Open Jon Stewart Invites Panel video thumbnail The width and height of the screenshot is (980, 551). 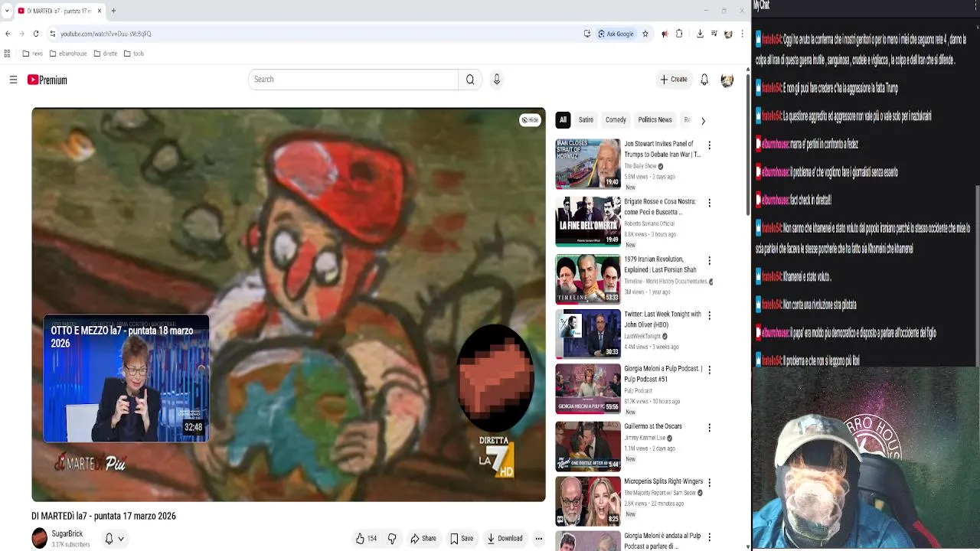[588, 163]
